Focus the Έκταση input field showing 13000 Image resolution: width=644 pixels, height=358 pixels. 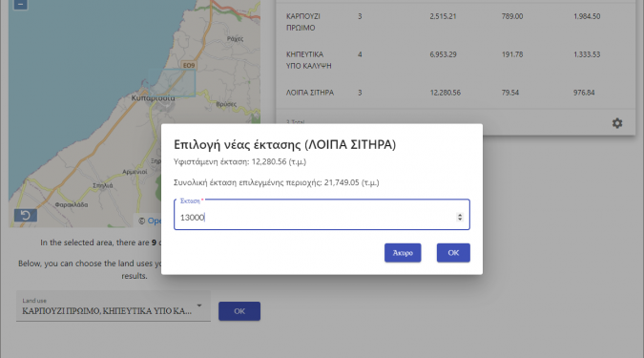point(322,215)
